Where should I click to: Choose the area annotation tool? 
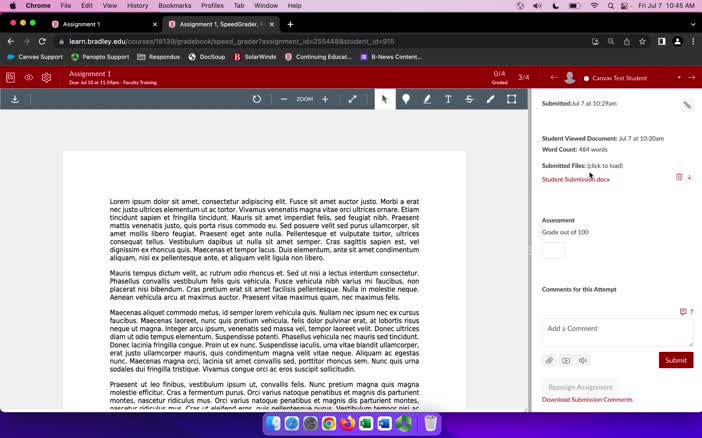511,99
